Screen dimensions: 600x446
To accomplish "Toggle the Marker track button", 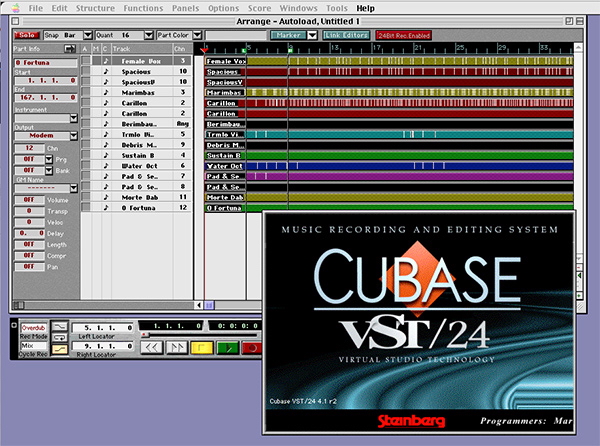I will tap(289, 35).
